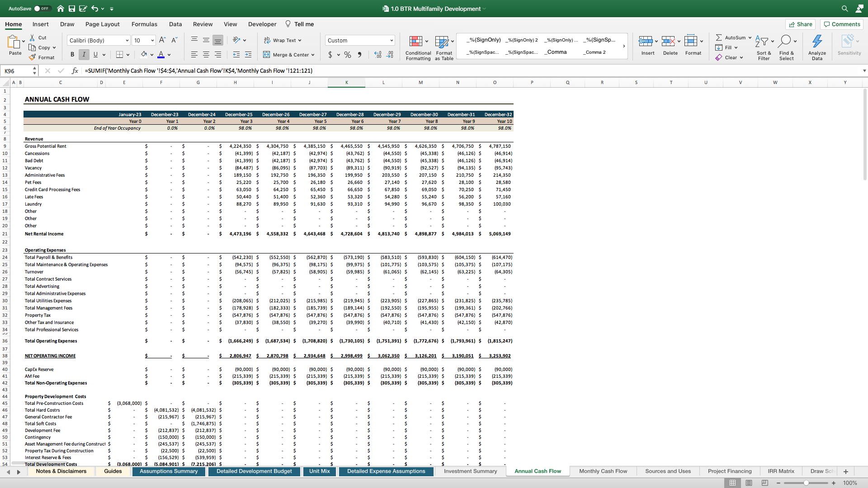Click Sort & Filter button
Image resolution: width=868 pixels, height=488 pixels.
click(x=764, y=48)
